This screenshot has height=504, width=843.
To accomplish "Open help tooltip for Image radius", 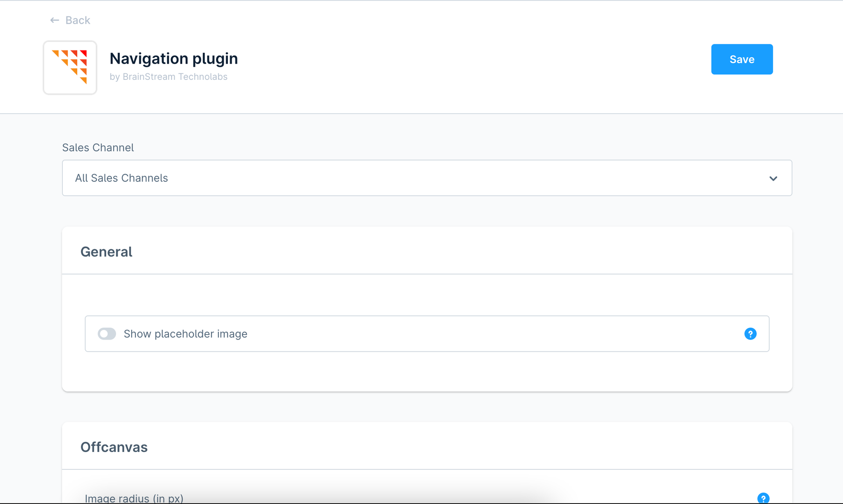I will click(763, 498).
